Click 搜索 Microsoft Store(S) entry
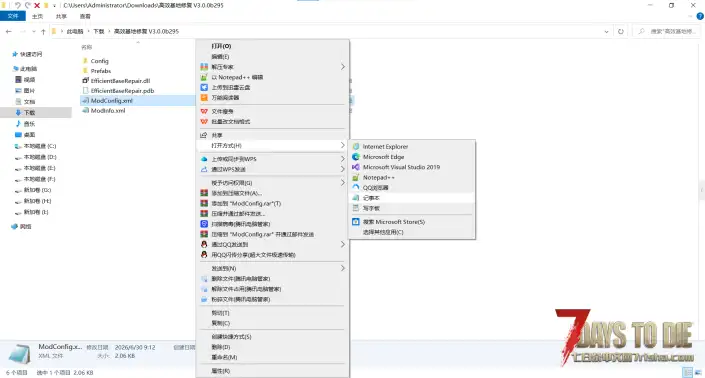Screen dimensions: 705x378 [411, 222]
